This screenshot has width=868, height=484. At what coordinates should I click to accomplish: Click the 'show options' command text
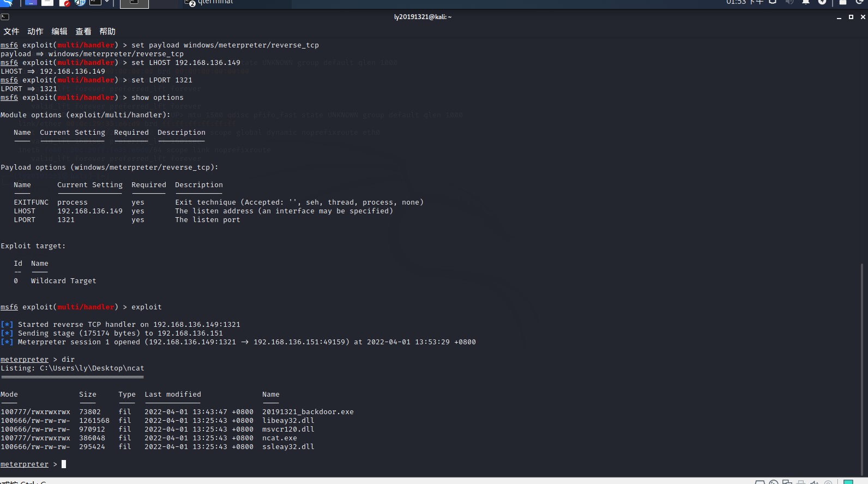pos(158,98)
